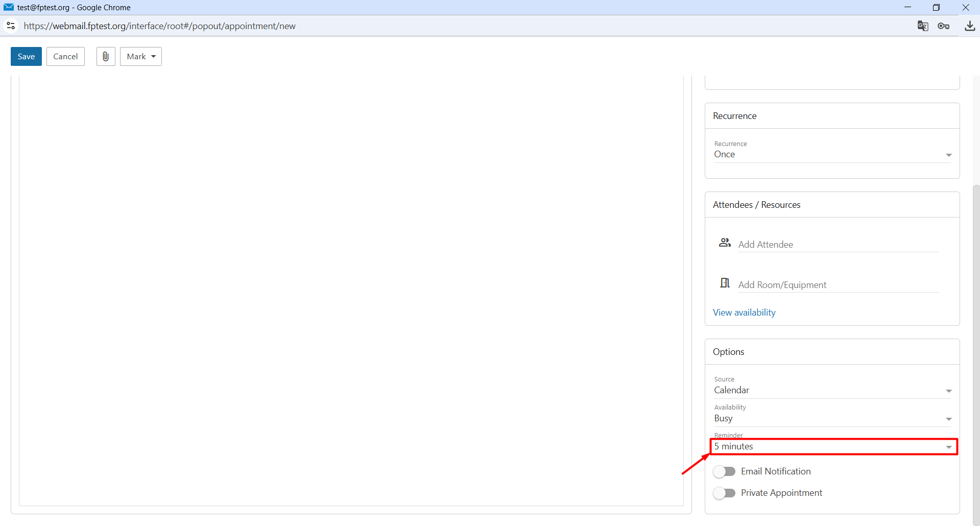Open the Chrome translate page icon
This screenshot has height=526, width=980.
pos(923,26)
